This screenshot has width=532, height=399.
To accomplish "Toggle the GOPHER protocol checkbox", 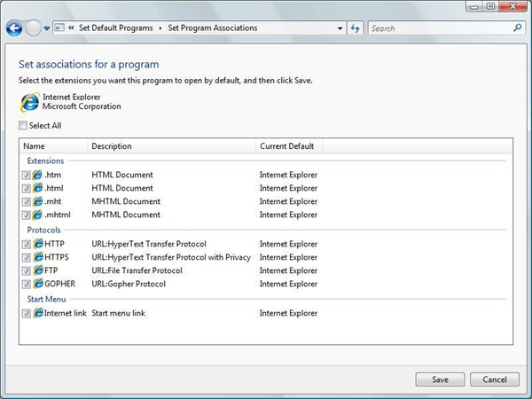I will tap(27, 284).
